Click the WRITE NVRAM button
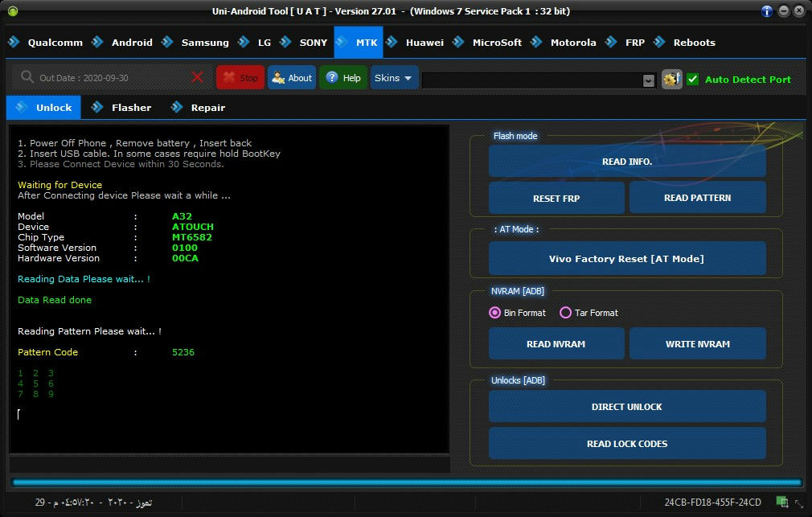Screen dimensions: 812x517 coord(698,344)
